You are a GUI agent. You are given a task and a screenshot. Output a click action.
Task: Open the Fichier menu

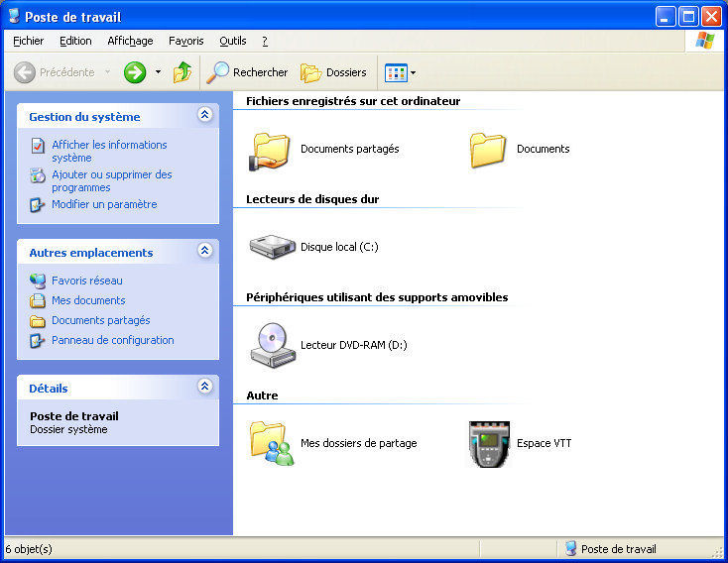(29, 41)
